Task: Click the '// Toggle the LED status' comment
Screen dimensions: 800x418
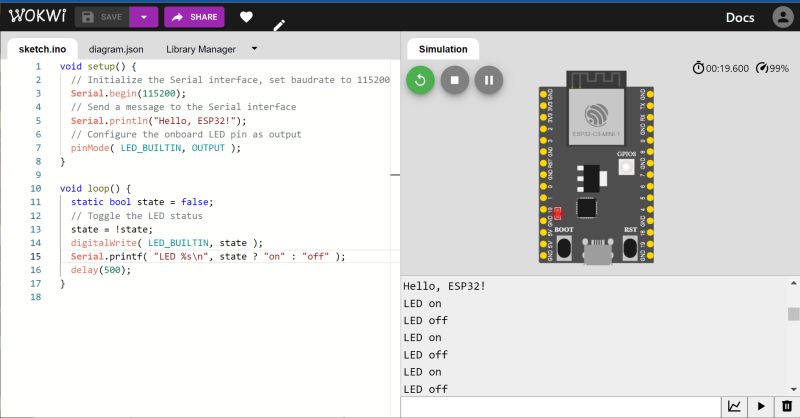Action: (136, 216)
